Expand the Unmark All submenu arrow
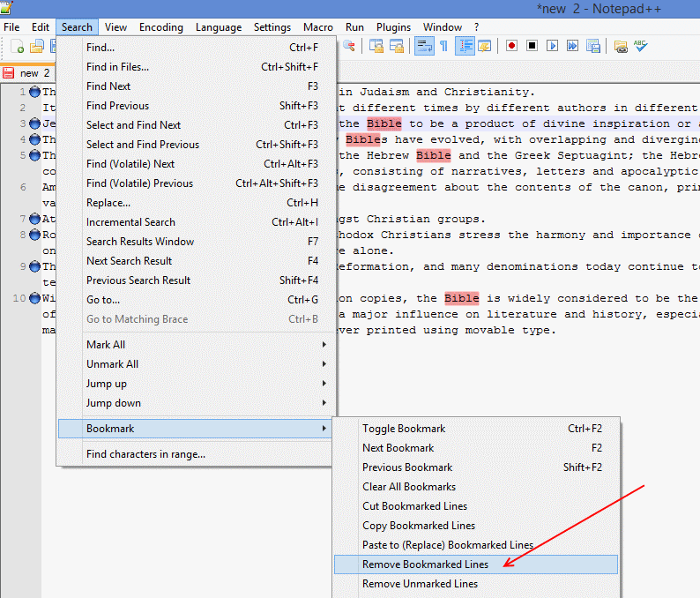700x598 pixels. [x=324, y=364]
